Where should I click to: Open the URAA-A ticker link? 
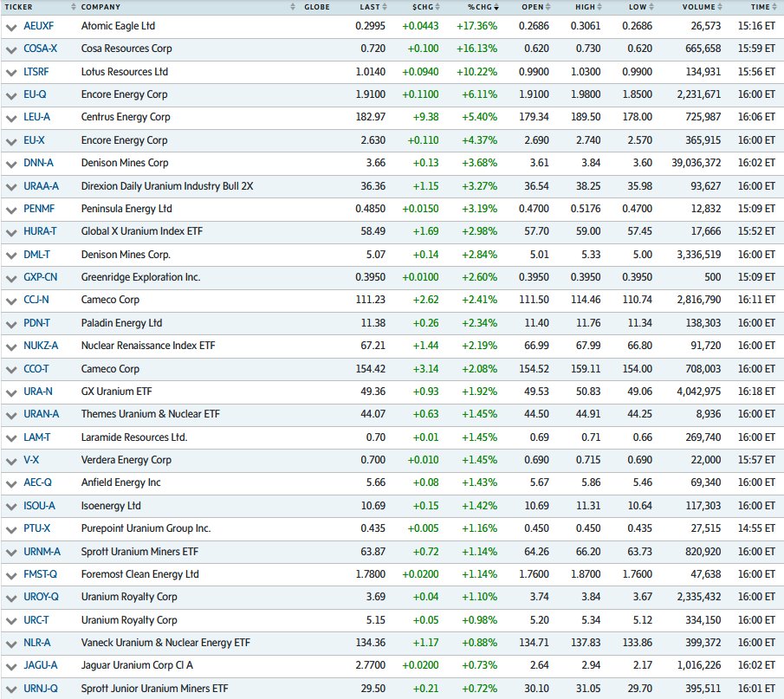coord(41,186)
